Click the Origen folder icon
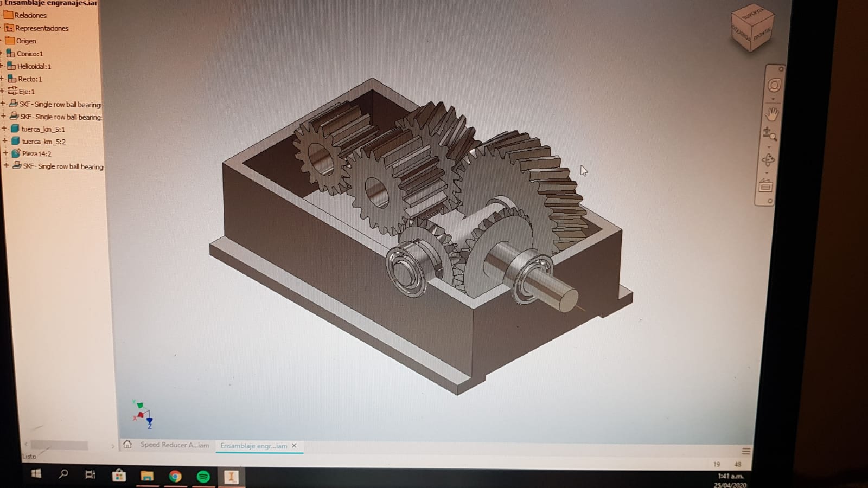The width and height of the screenshot is (868, 488). click(10, 40)
